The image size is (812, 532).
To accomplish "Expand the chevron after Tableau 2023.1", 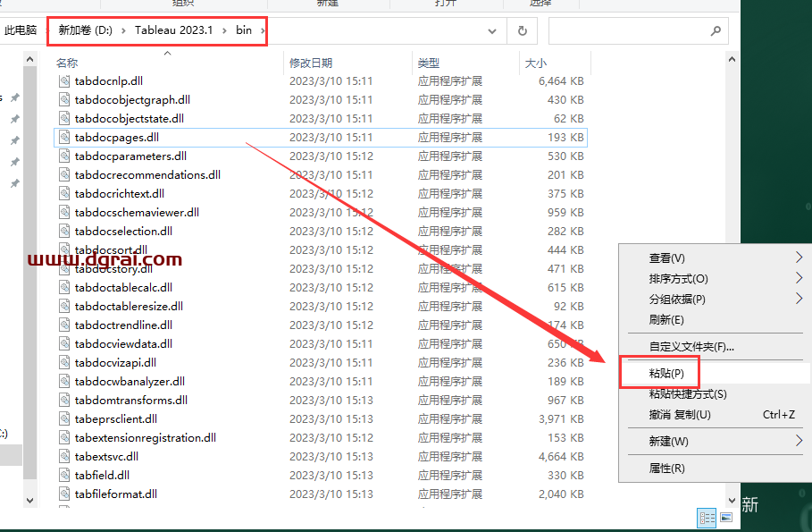I will pyautogui.click(x=224, y=30).
